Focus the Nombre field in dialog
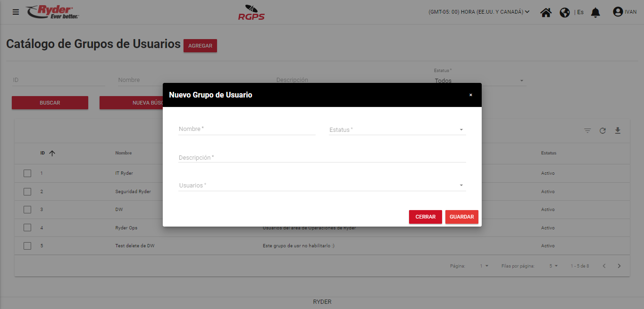644x309 pixels. [x=246, y=129]
